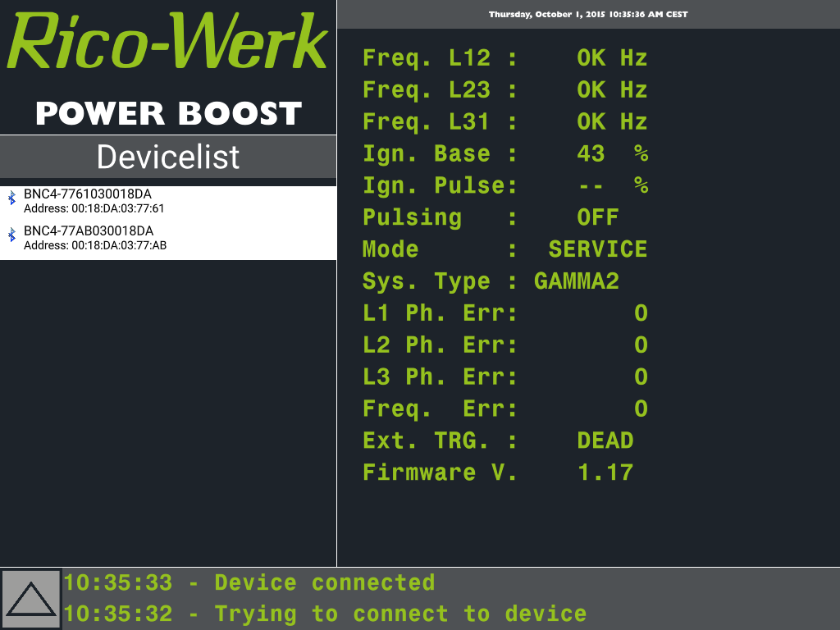The height and width of the screenshot is (630, 840).
Task: Click the L1 Ph. Err row
Action: pos(505,313)
